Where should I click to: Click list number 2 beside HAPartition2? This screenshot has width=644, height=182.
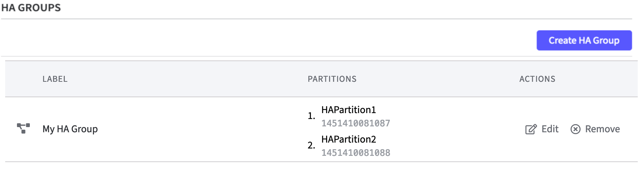(311, 146)
